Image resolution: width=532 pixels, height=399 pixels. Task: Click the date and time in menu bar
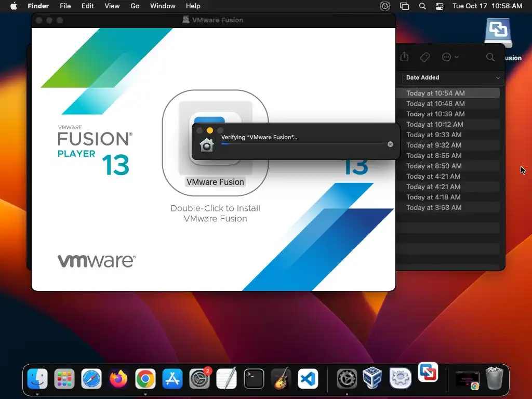pos(487,6)
